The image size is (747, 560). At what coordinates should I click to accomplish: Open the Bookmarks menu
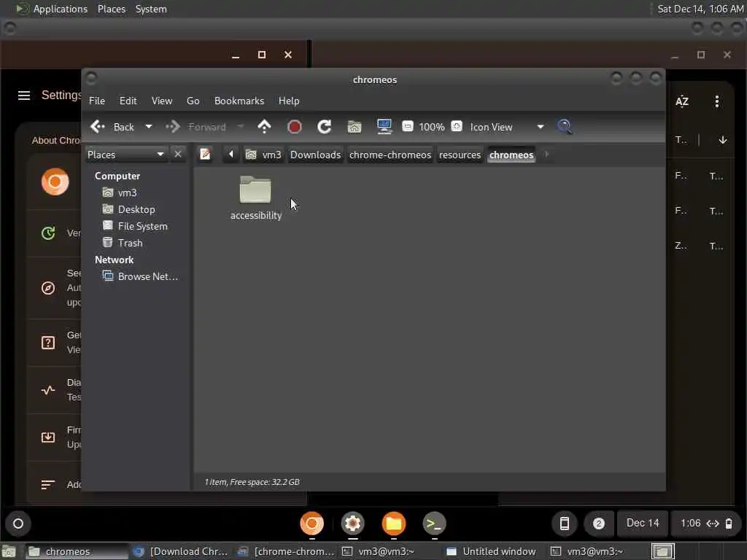[239, 101]
